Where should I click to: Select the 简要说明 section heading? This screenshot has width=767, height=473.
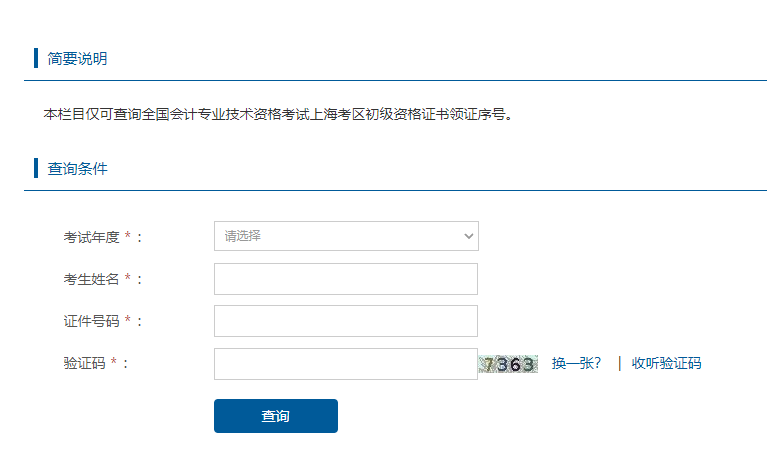[x=77, y=59]
